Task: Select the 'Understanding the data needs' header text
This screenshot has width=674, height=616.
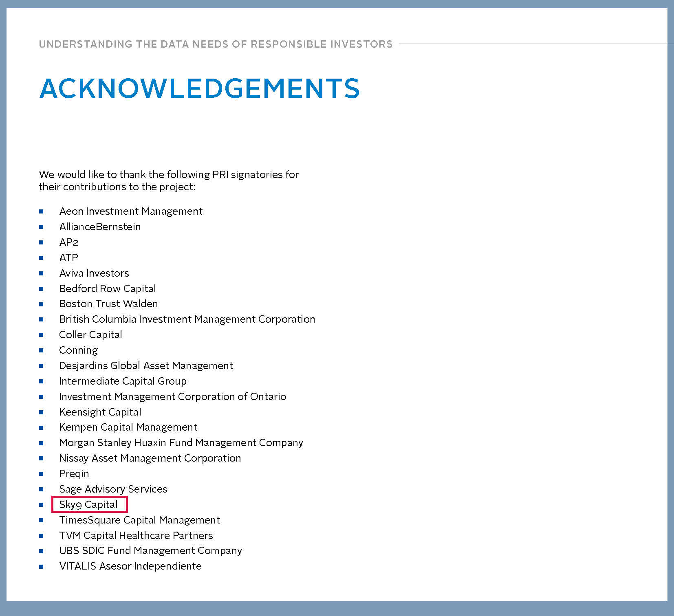Action: click(216, 44)
